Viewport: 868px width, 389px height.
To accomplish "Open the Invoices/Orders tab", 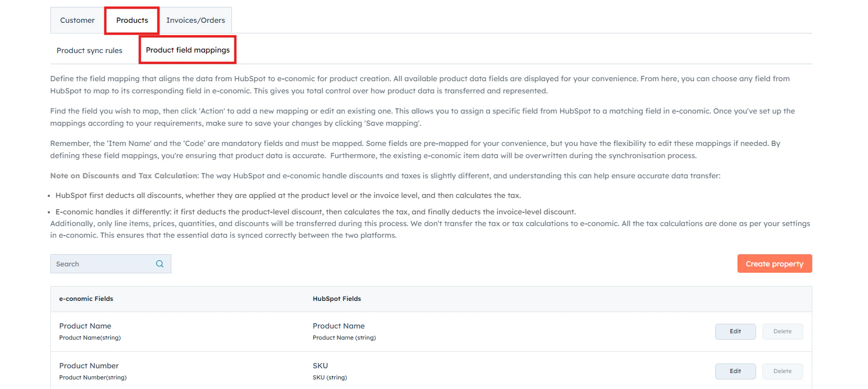I will point(196,20).
